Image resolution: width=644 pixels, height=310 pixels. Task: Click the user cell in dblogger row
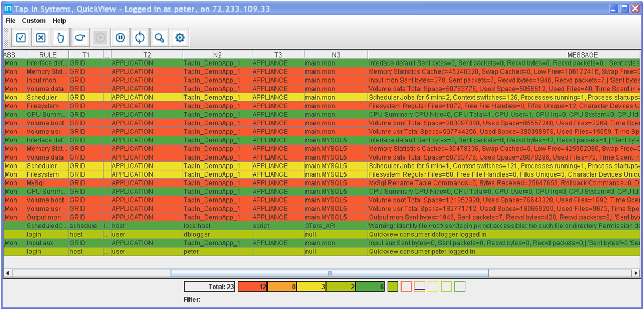point(147,234)
